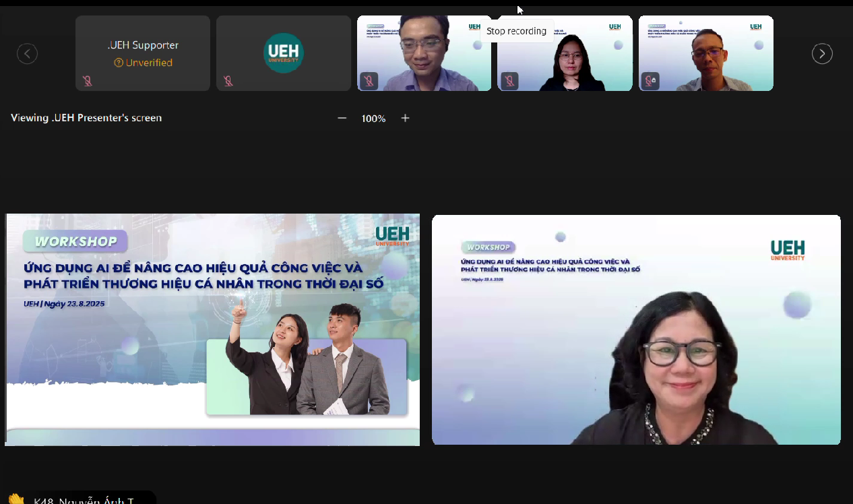The width and height of the screenshot is (853, 504).
Task: Click the mic-lock icon on the rightmost participant video
Action: pyautogui.click(x=650, y=82)
